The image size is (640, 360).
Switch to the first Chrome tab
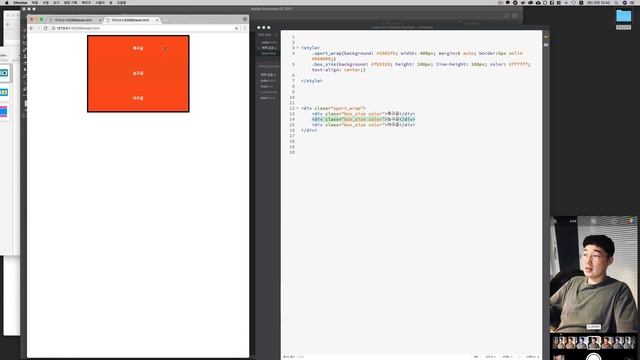tap(73, 20)
